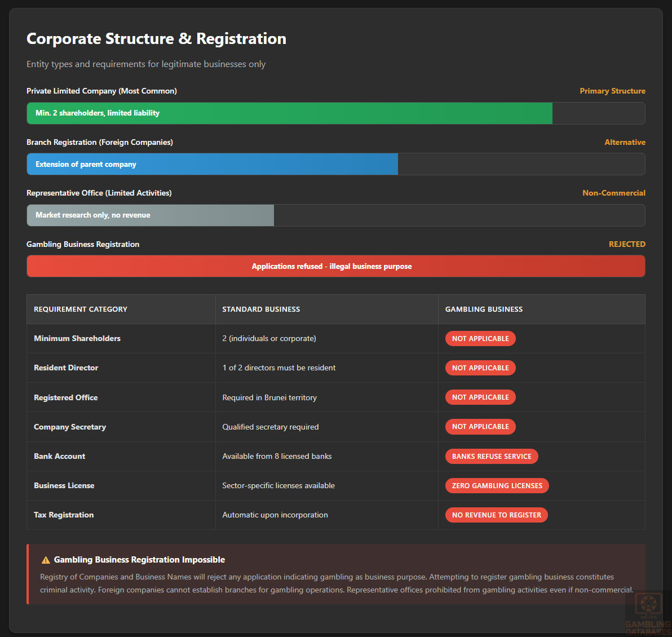Select the BANKS REFUSE SERVICE badge
Image resolution: width=672 pixels, height=637 pixels.
click(x=491, y=456)
